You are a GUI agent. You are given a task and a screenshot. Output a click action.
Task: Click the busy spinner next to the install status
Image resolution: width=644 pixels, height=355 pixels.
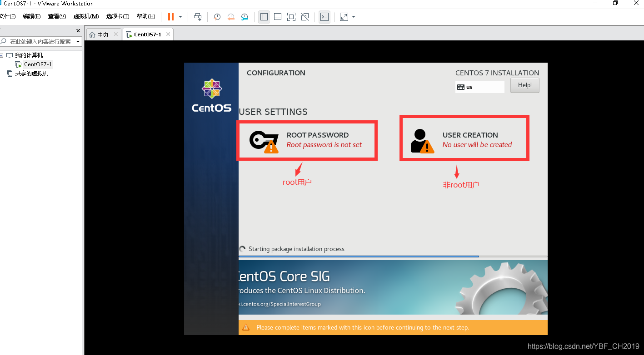click(x=243, y=249)
